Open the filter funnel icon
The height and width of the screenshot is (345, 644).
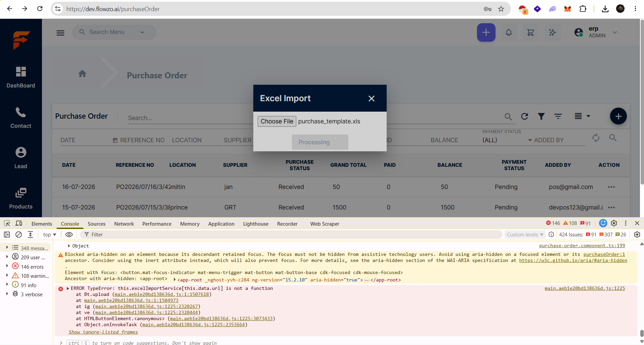(541, 116)
